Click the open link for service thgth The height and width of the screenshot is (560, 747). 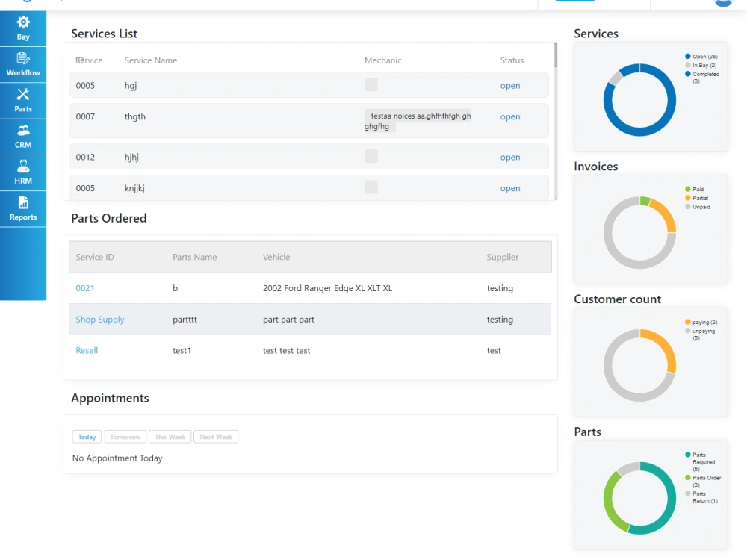click(509, 116)
